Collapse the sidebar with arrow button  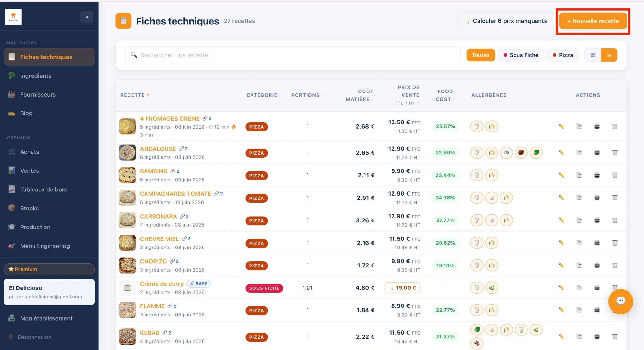point(87,17)
